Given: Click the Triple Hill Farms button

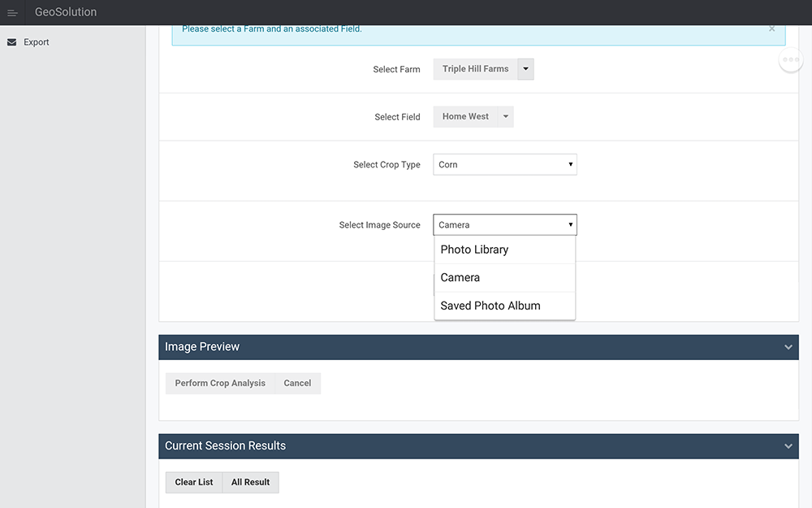Looking at the screenshot, I should click(x=475, y=69).
